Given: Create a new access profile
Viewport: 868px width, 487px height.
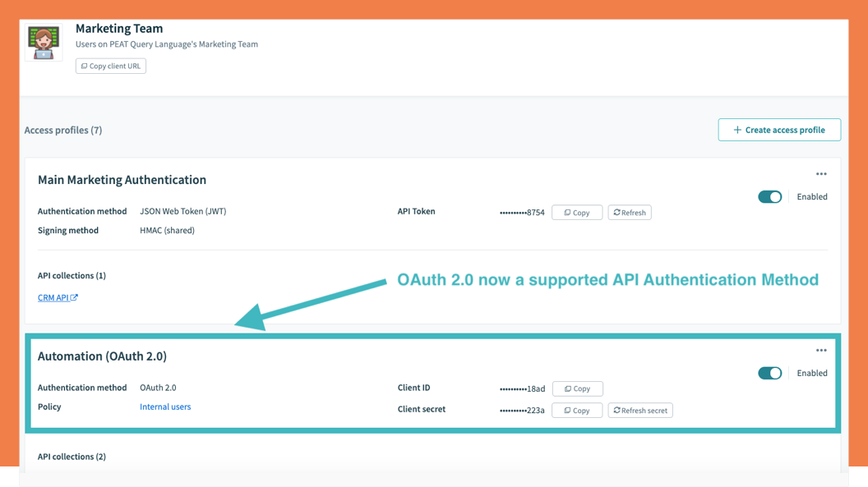Looking at the screenshot, I should 778,130.
